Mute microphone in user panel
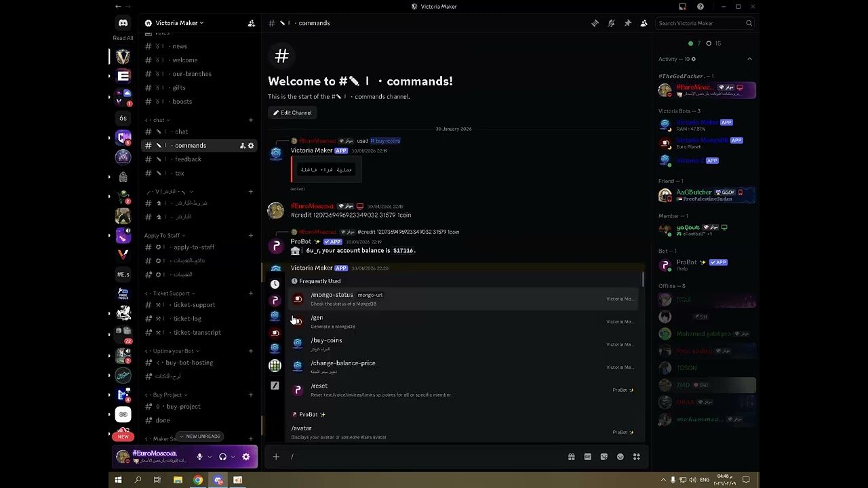This screenshot has height=488, width=868. [x=199, y=457]
